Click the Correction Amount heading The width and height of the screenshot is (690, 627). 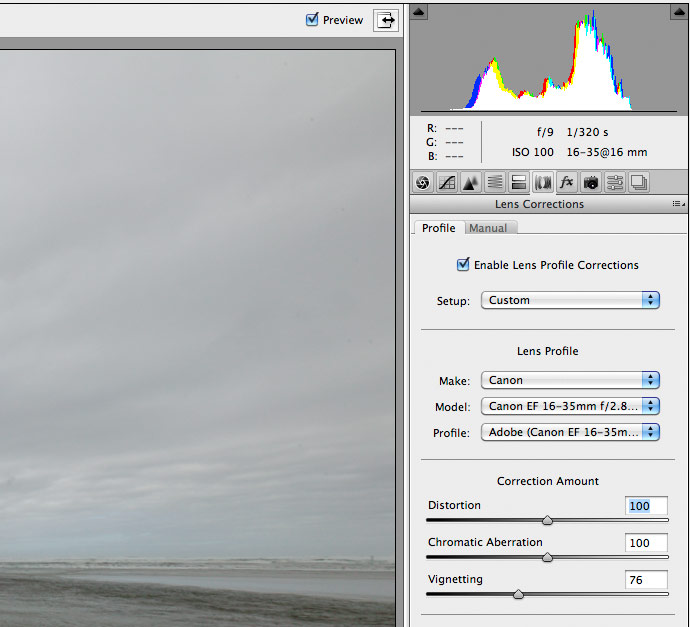(x=548, y=481)
